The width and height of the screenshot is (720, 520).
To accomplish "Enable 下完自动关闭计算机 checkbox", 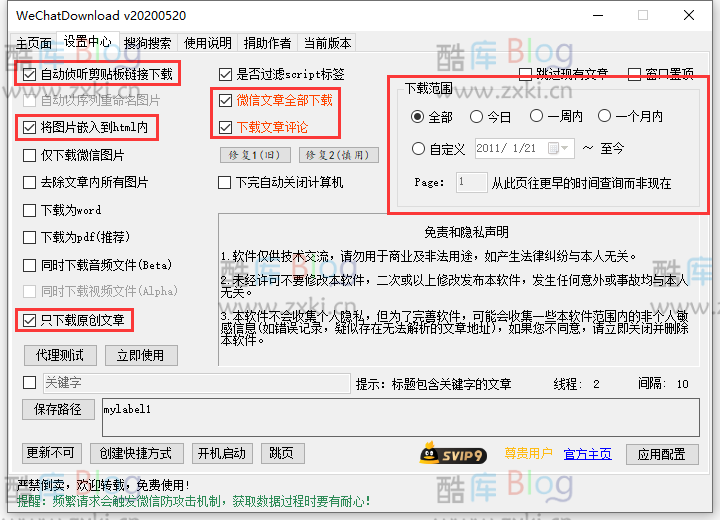I will [225, 182].
